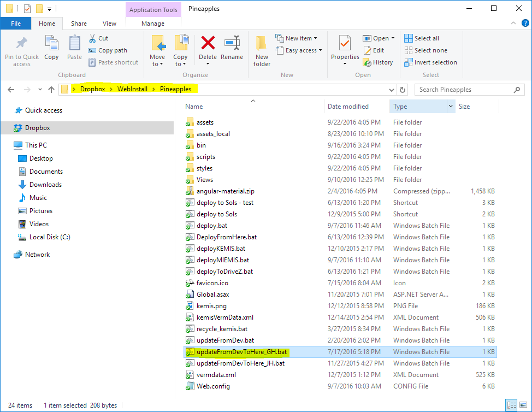
Task: Click Select all in ribbon
Action: pos(422,38)
